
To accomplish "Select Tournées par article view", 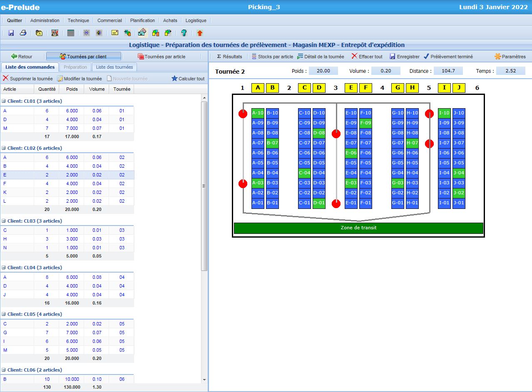I will [162, 57].
